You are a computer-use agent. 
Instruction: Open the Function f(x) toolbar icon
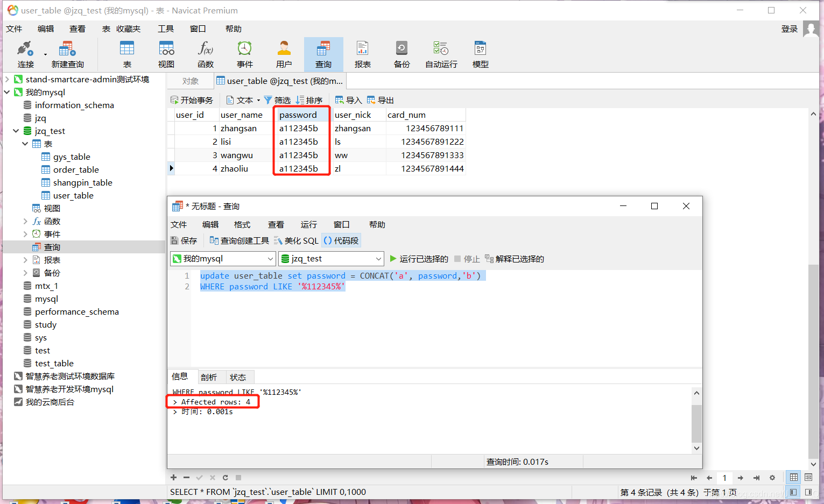pyautogui.click(x=206, y=54)
